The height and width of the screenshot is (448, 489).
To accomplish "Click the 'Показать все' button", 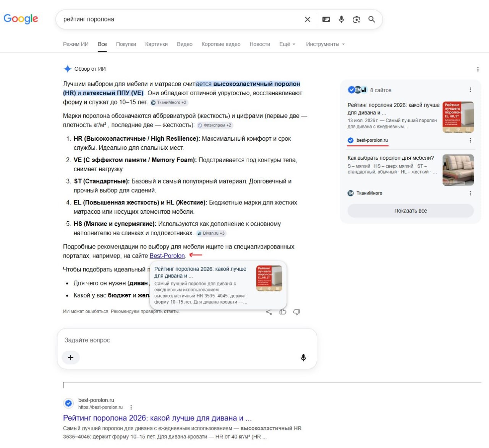I will (x=411, y=211).
